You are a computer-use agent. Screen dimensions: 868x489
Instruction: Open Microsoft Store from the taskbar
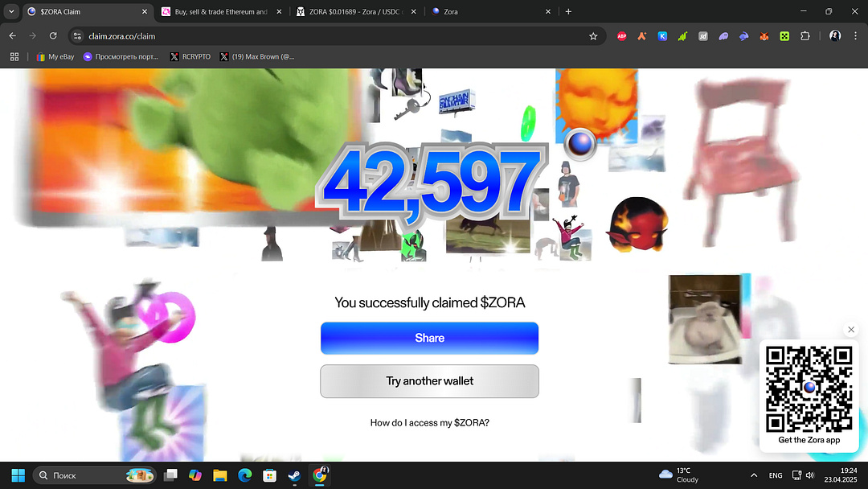[269, 475]
